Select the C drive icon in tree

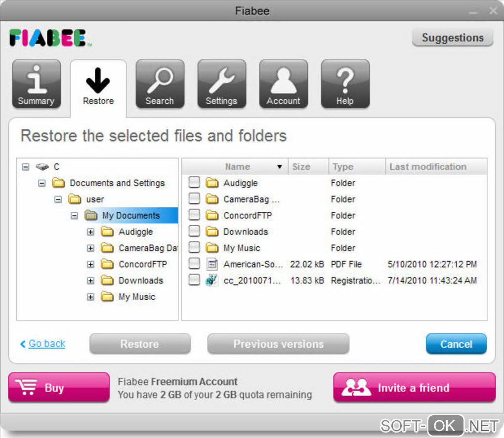click(x=42, y=167)
